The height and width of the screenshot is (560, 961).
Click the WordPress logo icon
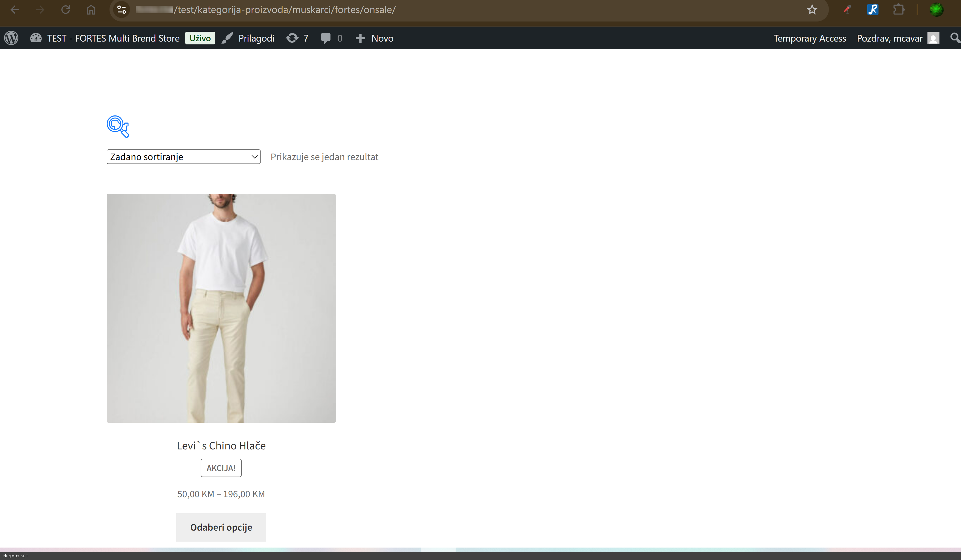point(11,38)
